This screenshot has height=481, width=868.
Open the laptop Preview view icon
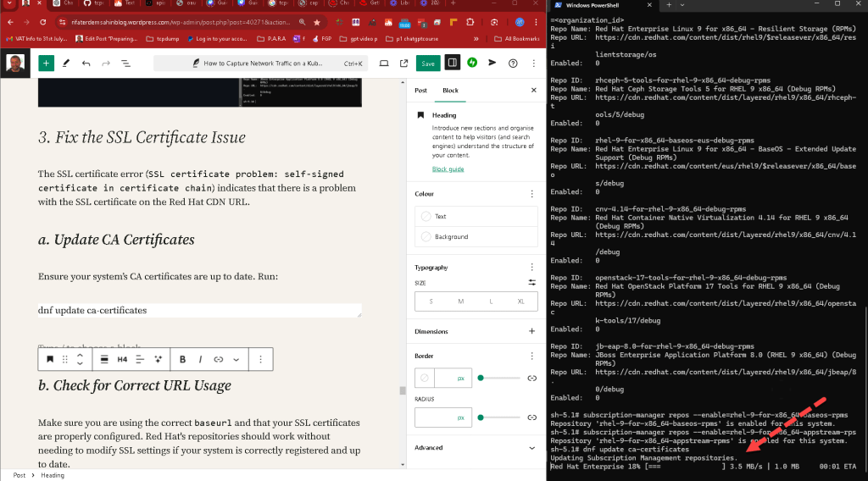pos(384,64)
